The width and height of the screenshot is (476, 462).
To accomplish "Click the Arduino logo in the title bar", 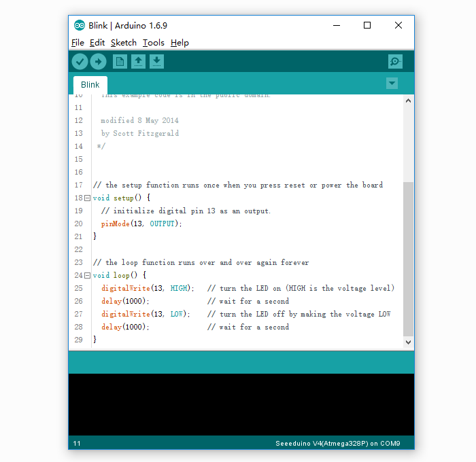I will click(x=80, y=26).
